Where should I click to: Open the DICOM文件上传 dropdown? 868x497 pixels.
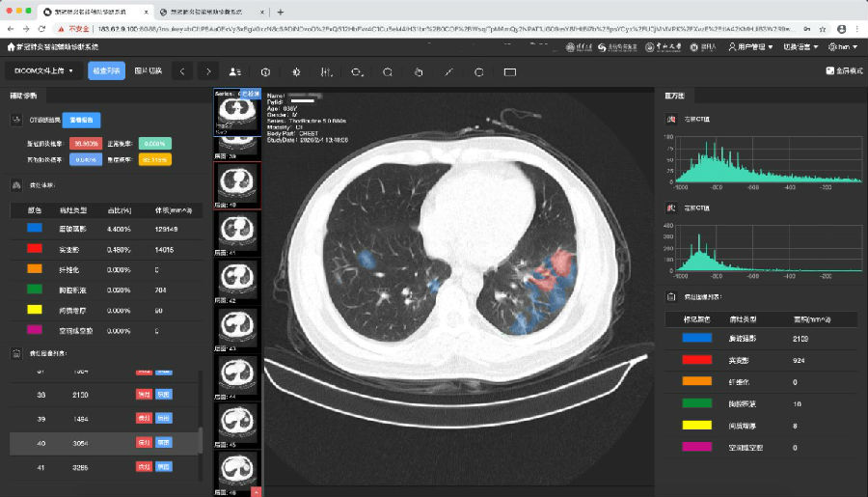(43, 70)
